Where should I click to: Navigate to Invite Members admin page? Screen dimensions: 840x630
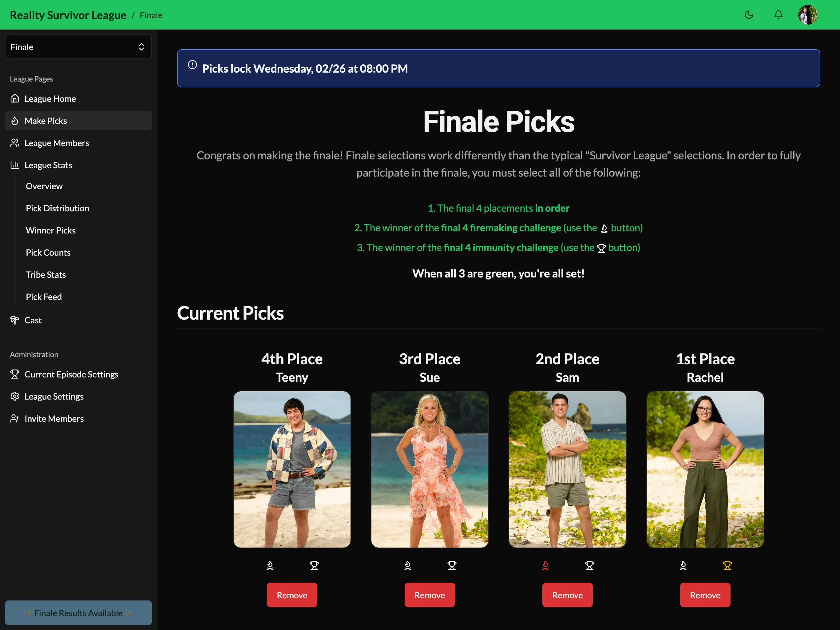click(54, 418)
